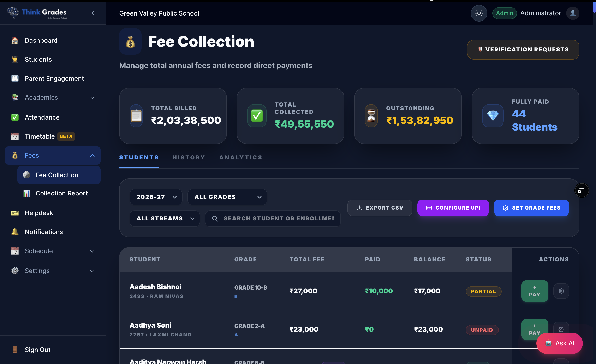This screenshot has height=364, width=596.
Task: Open Dashboard from the sidebar
Action: point(53,40)
